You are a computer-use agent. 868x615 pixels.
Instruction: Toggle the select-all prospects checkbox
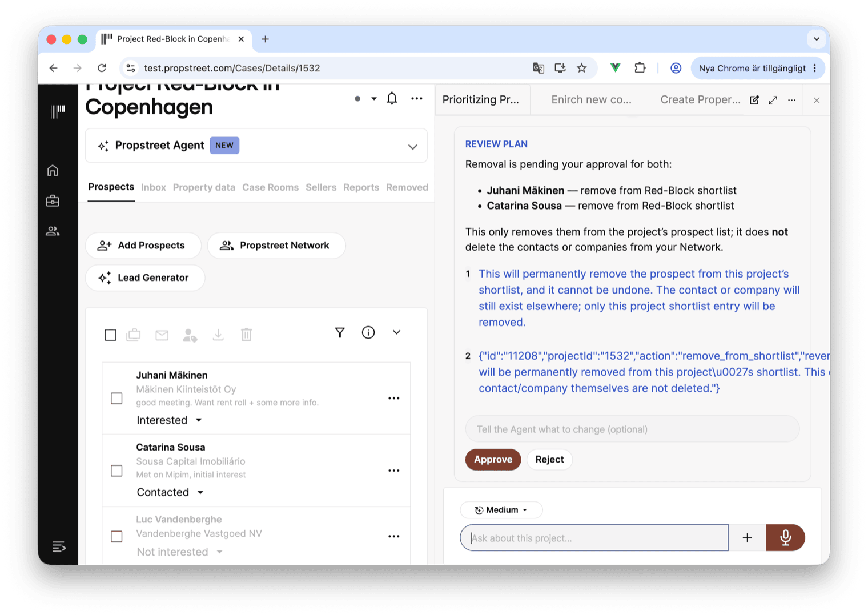pos(111,335)
